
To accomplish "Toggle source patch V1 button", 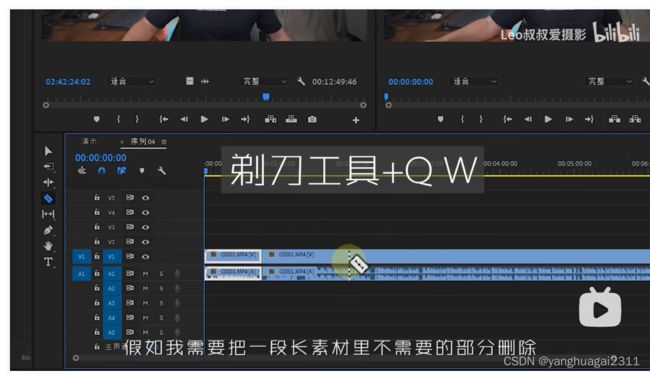I will (x=81, y=257).
